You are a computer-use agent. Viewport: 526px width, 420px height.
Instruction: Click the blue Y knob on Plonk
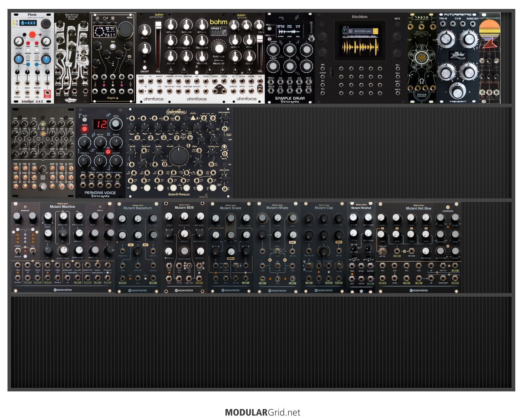[46, 59]
